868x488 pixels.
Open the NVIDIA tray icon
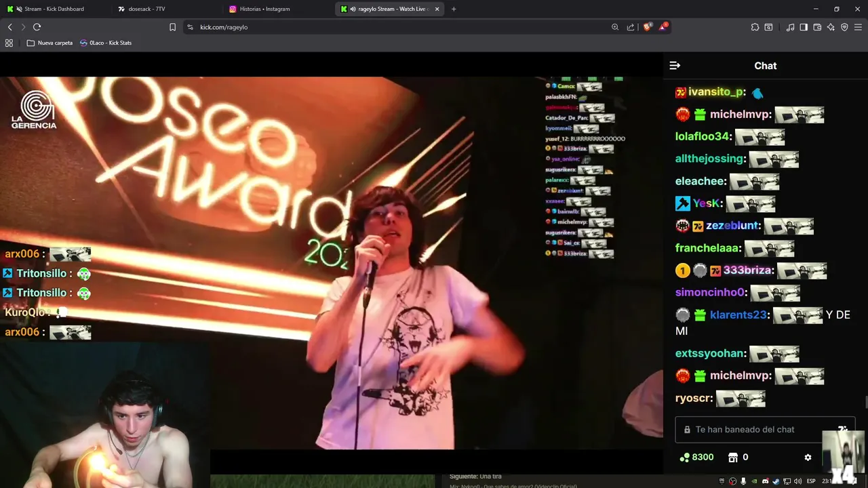(754, 481)
